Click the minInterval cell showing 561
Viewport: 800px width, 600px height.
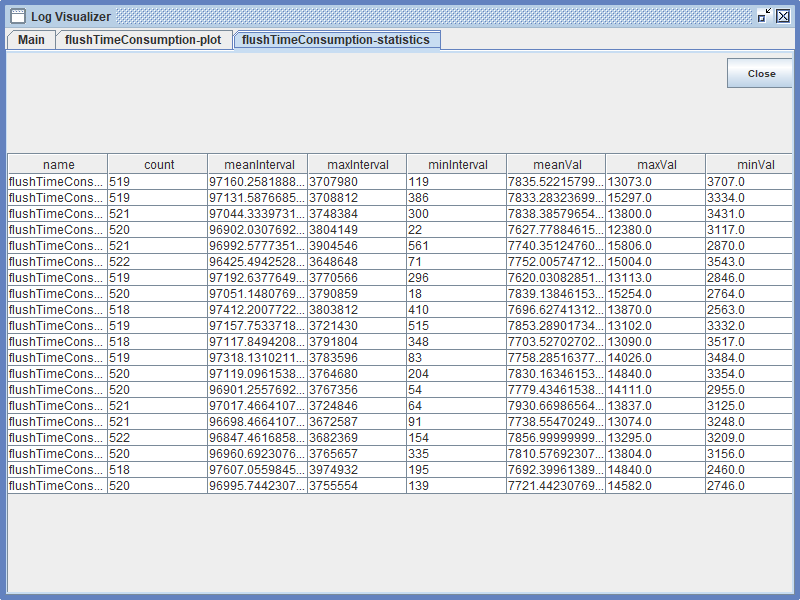(457, 246)
